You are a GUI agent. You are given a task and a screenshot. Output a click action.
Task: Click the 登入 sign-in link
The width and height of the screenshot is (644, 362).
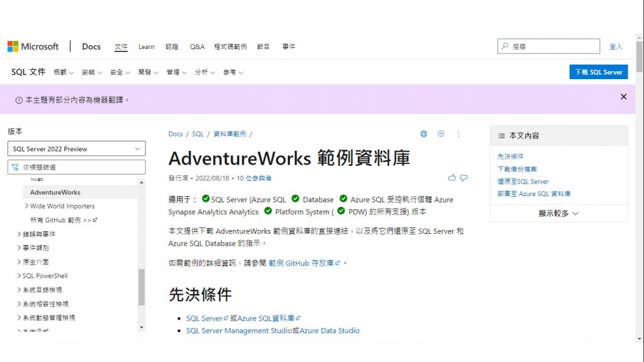click(616, 47)
